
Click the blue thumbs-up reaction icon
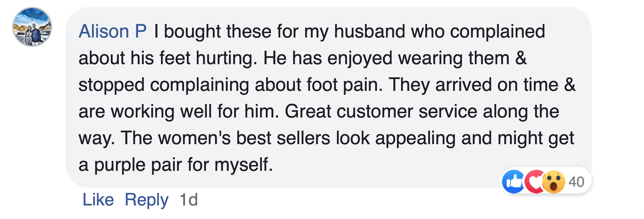pos(513,182)
